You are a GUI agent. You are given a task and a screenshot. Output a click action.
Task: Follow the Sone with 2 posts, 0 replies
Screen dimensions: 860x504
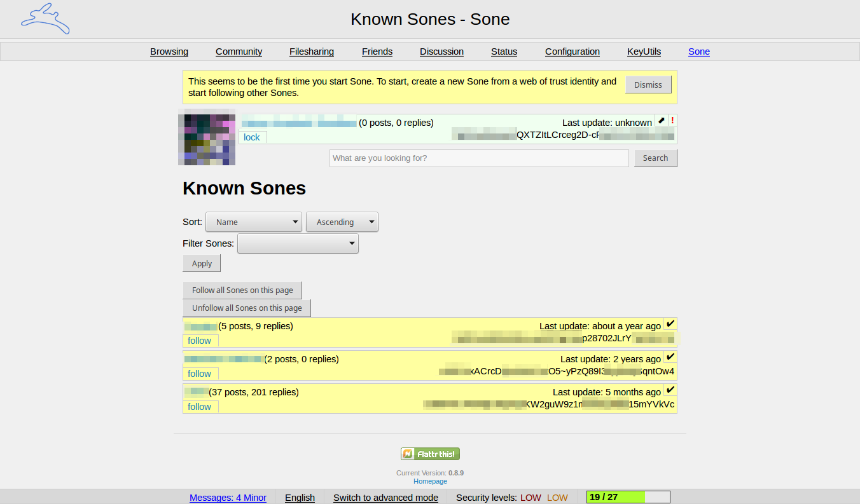coord(199,374)
